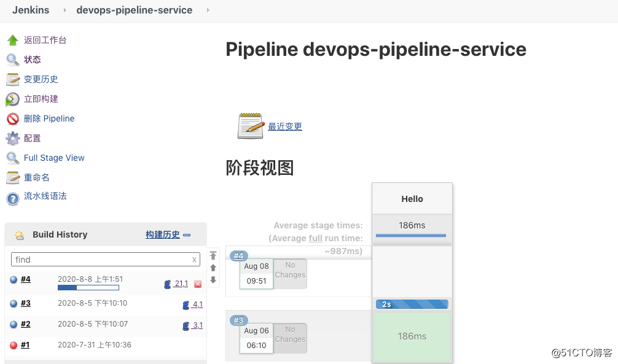Click the green up-arrow return icon
The height and width of the screenshot is (364, 618).
pos(13,40)
